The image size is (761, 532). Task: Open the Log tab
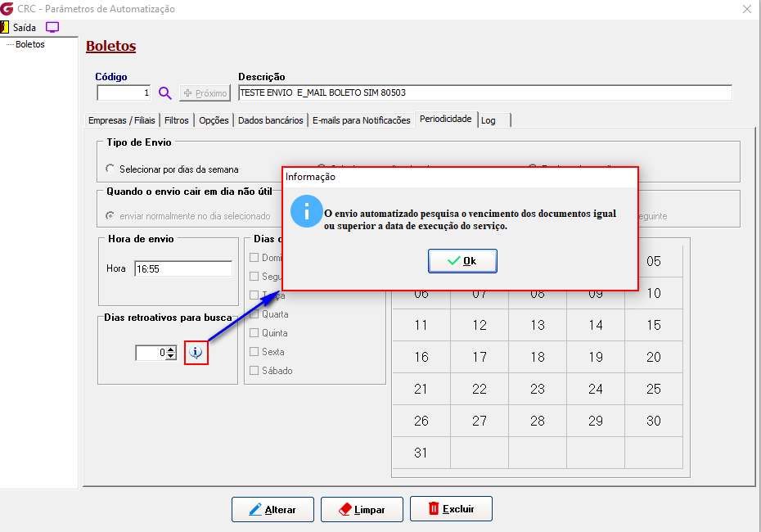click(x=494, y=120)
